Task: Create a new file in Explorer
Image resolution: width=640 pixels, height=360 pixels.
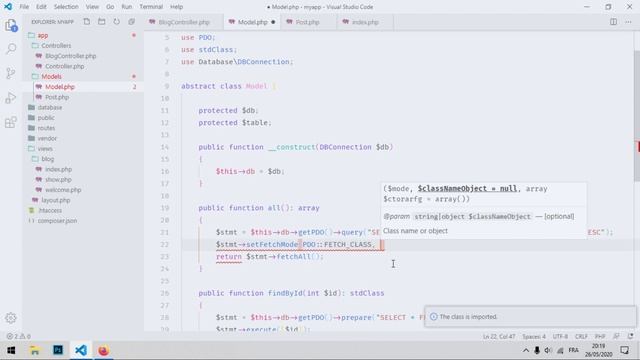Action: tap(87, 22)
